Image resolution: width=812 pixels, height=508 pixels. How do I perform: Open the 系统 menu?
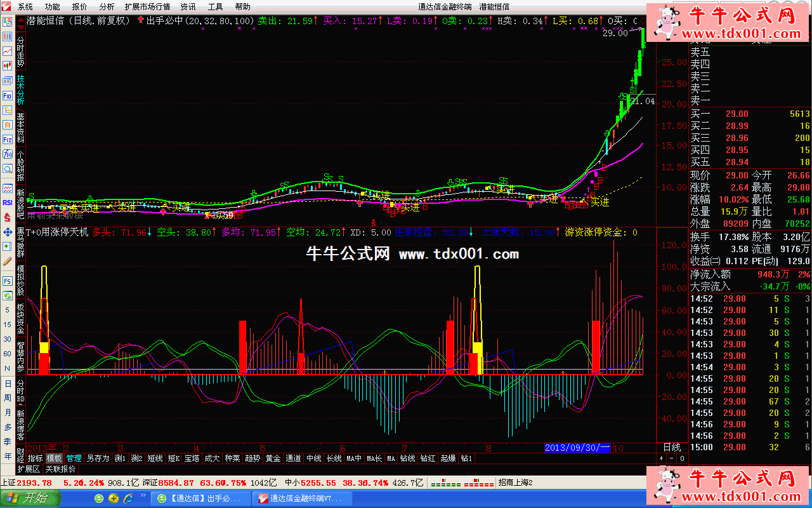tap(25, 6)
